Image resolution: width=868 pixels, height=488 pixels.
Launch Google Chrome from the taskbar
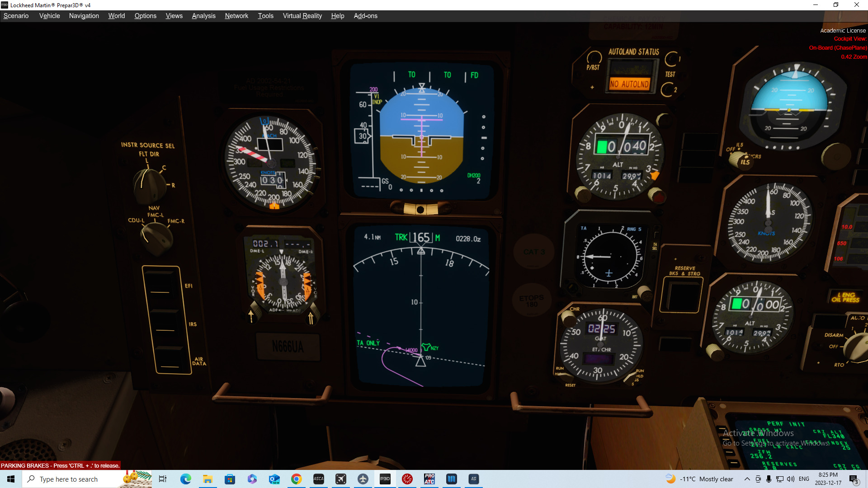click(x=297, y=479)
